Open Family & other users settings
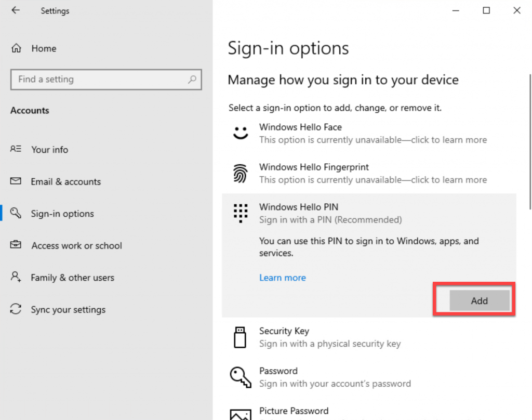The height and width of the screenshot is (420, 532). [72, 277]
